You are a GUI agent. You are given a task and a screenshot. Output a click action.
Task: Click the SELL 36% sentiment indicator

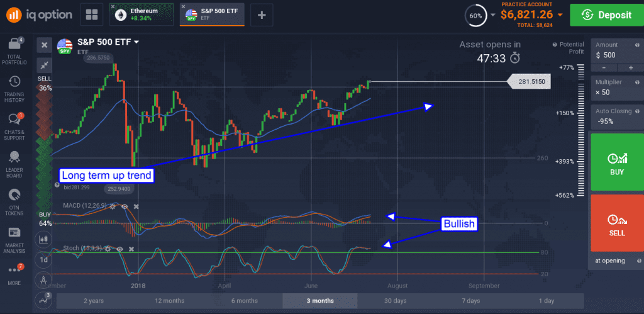click(x=45, y=83)
